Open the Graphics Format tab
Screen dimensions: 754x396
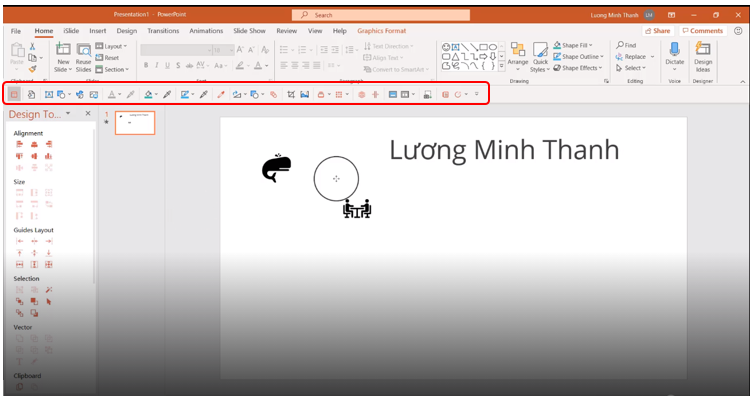click(x=381, y=31)
